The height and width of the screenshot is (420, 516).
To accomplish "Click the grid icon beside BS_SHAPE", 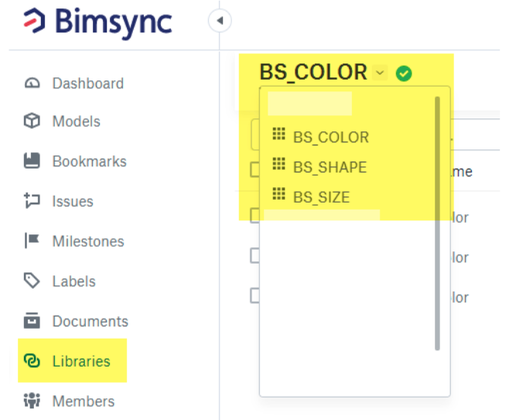I will click(279, 163).
